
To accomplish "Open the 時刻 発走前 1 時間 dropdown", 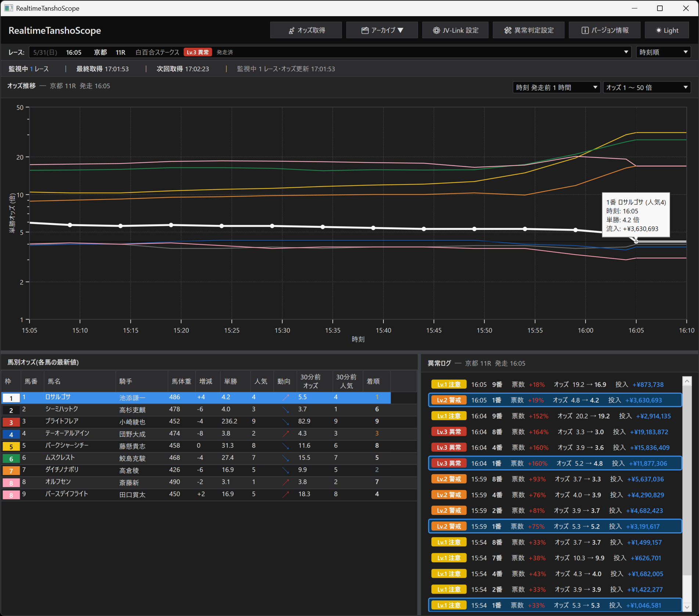I will [x=556, y=87].
